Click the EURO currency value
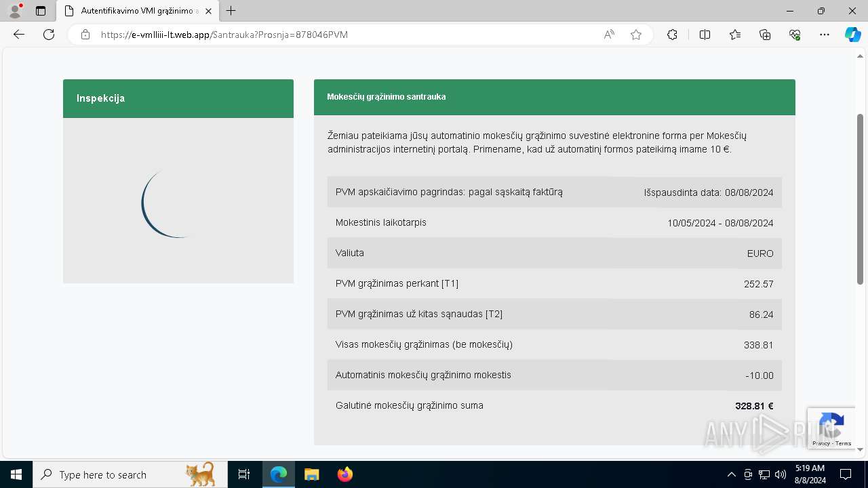868x488 pixels. (x=760, y=253)
